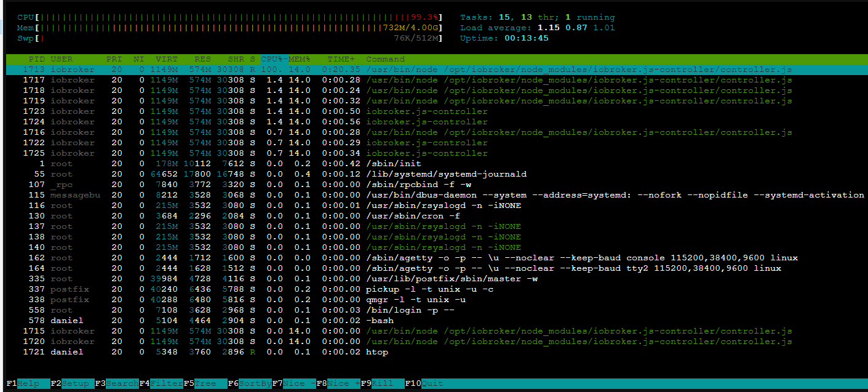Sort by SHR column header
This screenshot has width=868, height=392.
[236, 59]
